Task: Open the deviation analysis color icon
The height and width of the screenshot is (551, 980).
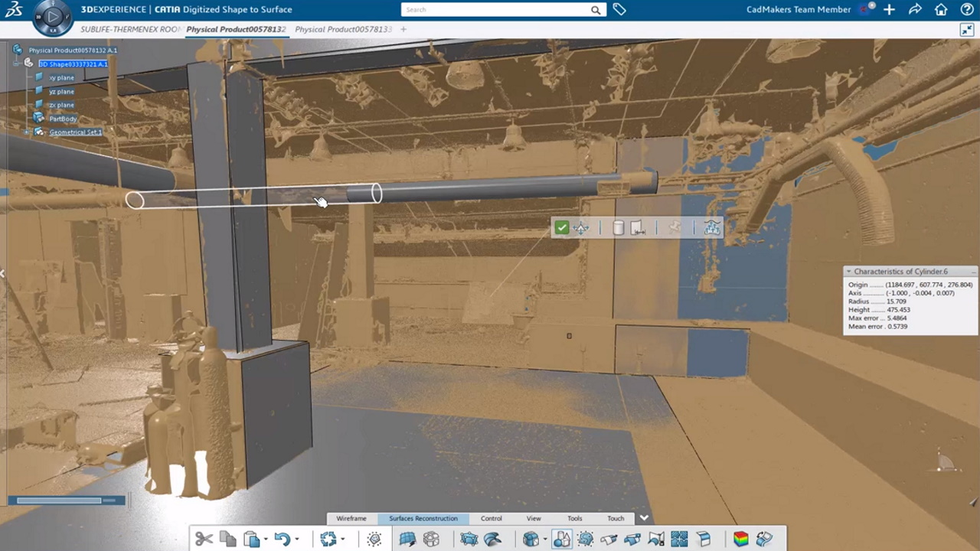Action: 740,540
